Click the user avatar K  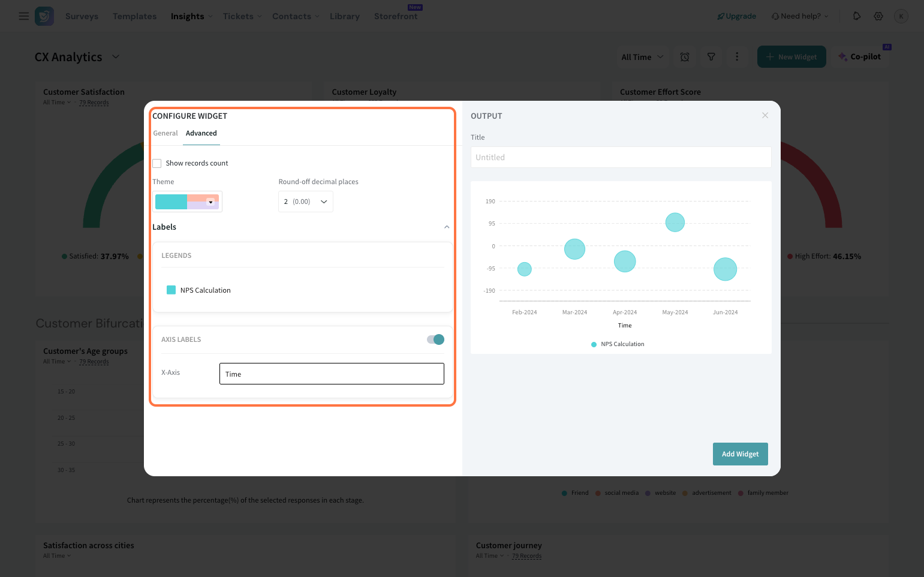point(901,16)
